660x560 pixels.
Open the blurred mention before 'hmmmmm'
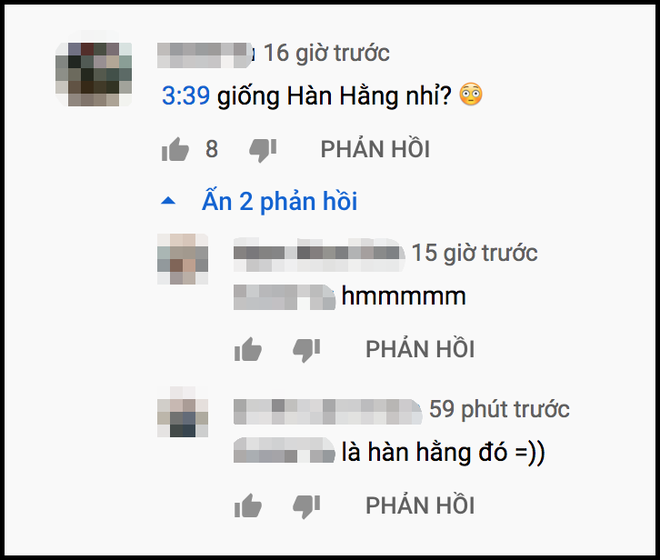click(x=285, y=297)
